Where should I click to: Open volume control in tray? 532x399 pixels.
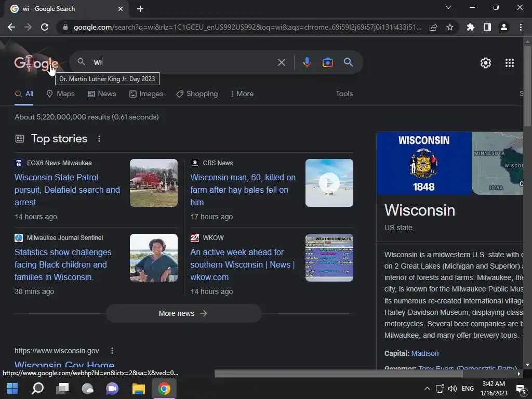453,389
